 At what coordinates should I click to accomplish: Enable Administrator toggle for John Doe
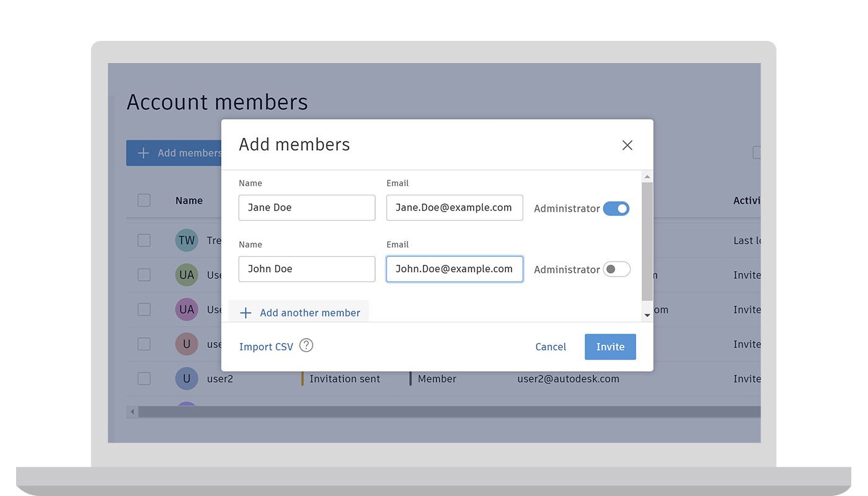click(x=616, y=269)
